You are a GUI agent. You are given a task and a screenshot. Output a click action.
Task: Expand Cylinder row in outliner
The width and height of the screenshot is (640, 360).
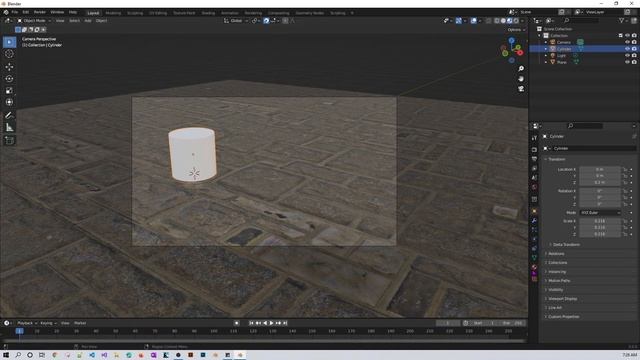point(546,49)
